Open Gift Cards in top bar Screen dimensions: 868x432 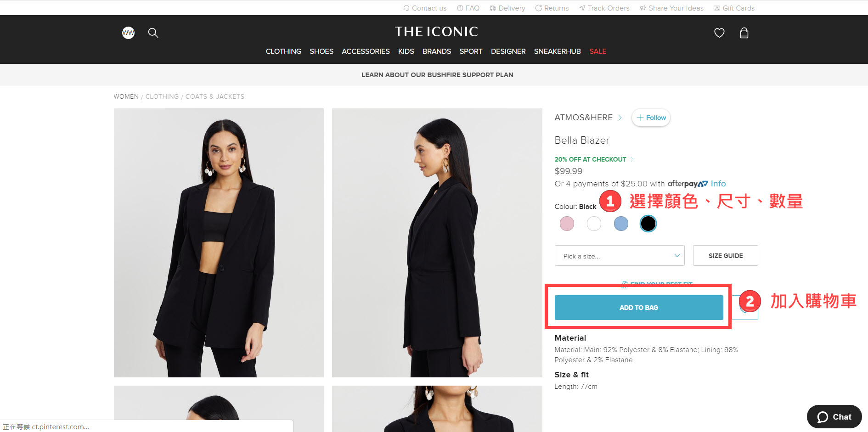pos(734,8)
